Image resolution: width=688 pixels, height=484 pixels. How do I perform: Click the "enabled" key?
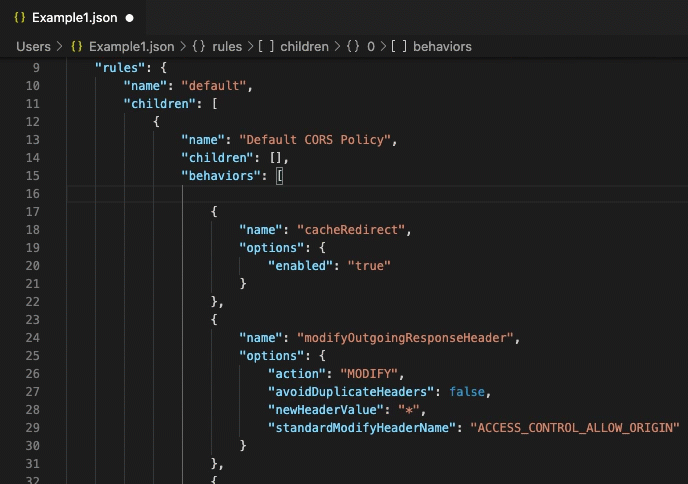[301, 266]
